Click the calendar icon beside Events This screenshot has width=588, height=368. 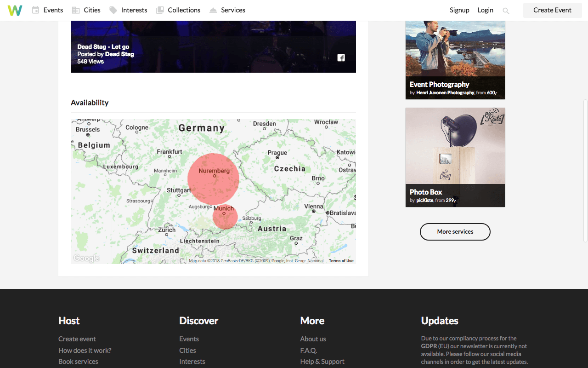[x=35, y=10]
